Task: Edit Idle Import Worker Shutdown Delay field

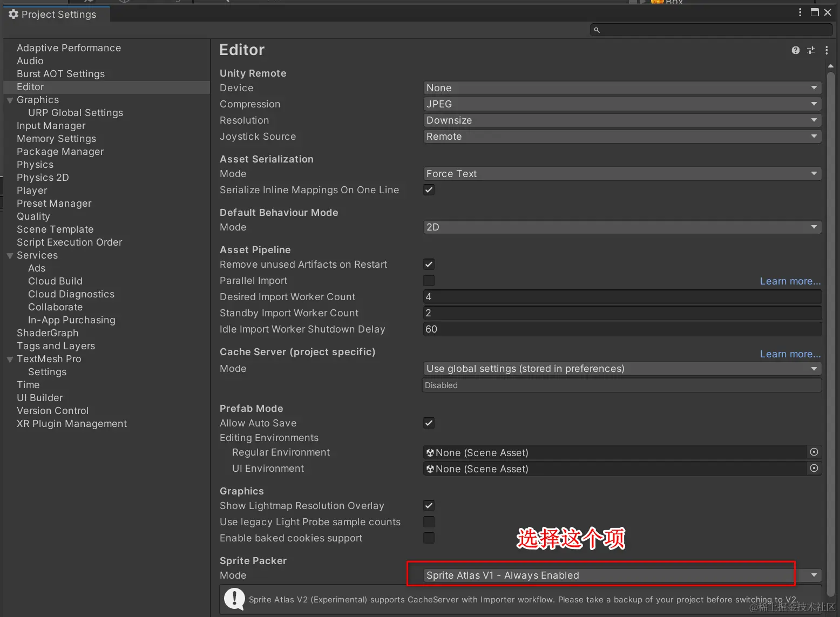Action: point(622,329)
